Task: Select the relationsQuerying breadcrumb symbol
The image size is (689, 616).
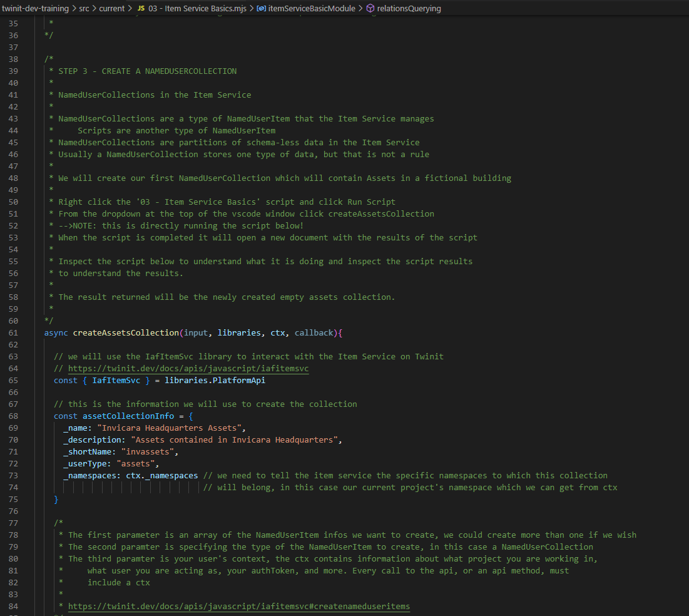Action: 409,8
